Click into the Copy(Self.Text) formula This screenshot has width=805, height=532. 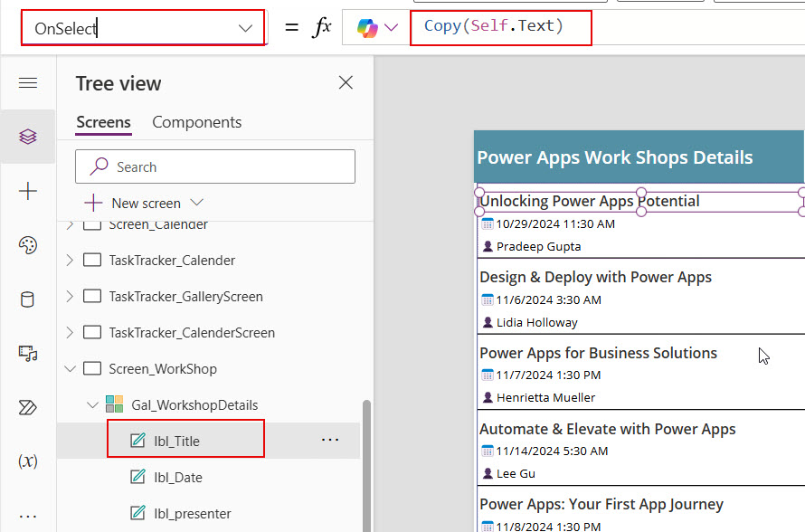click(x=493, y=25)
